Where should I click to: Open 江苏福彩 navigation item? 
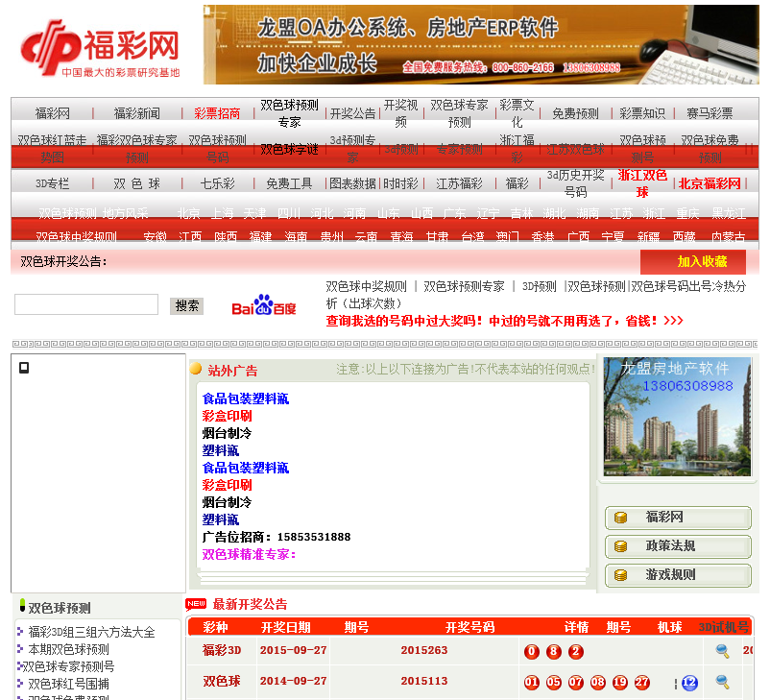459,183
